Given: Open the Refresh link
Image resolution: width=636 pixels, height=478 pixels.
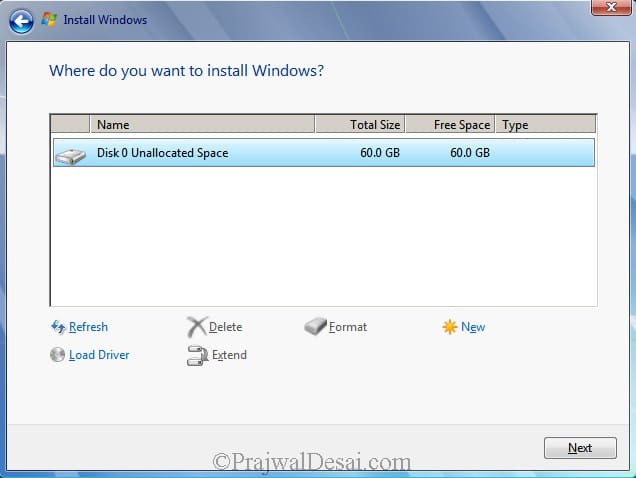Looking at the screenshot, I should point(88,327).
